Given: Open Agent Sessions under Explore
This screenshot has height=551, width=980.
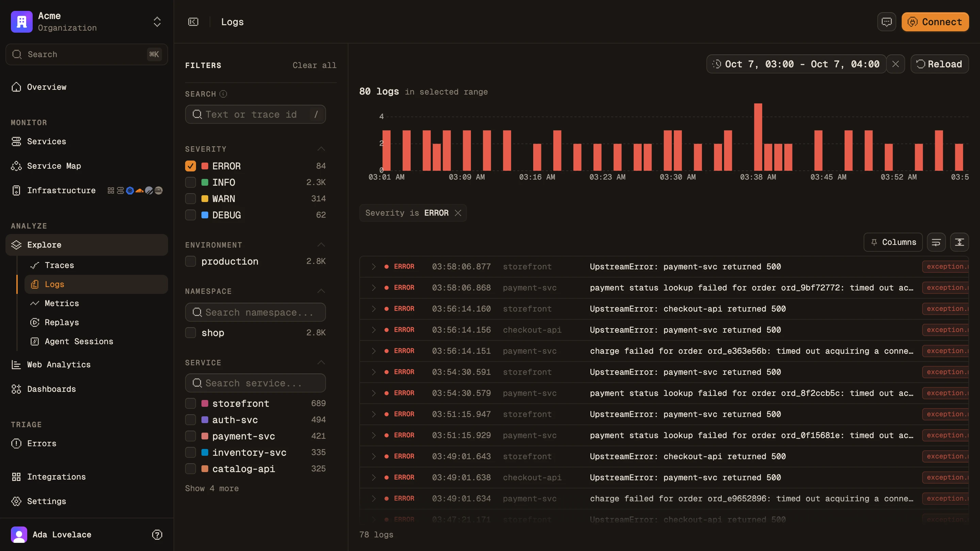Looking at the screenshot, I should click(96, 341).
